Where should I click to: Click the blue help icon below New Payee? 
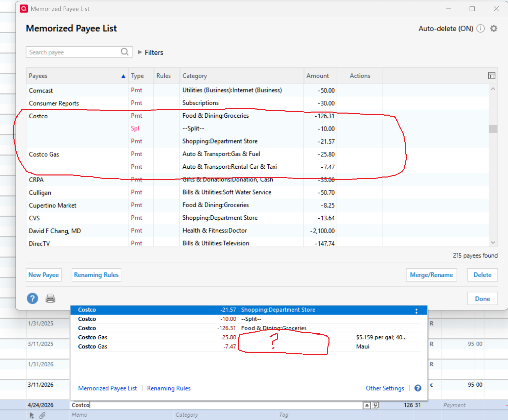click(32, 299)
